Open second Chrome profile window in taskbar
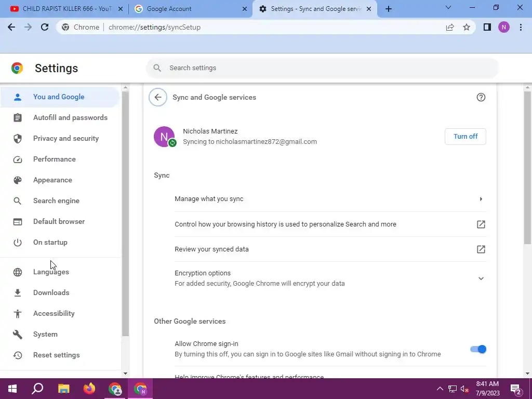Screen dimensions: 532x399 pos(140,389)
